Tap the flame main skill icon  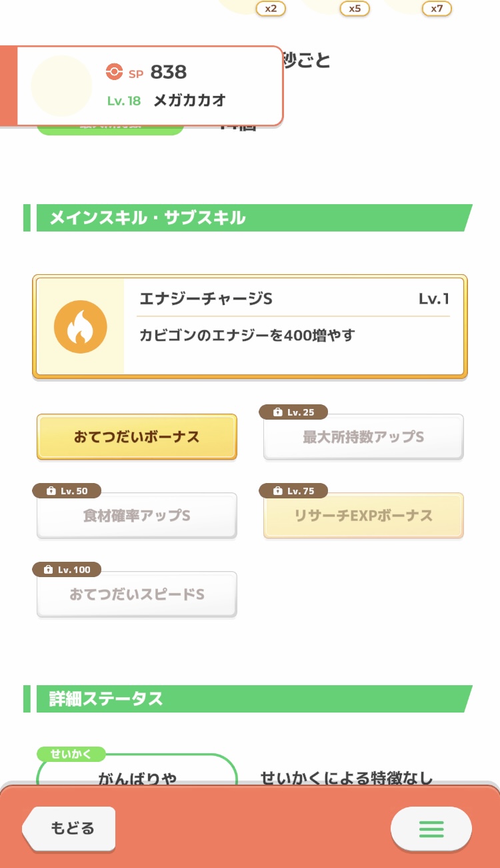(80, 327)
